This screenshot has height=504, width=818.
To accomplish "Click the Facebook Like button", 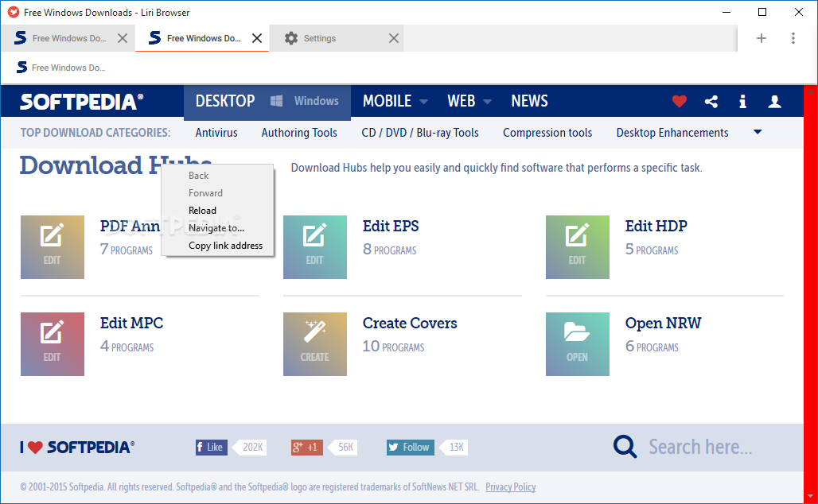I will coord(212,448).
